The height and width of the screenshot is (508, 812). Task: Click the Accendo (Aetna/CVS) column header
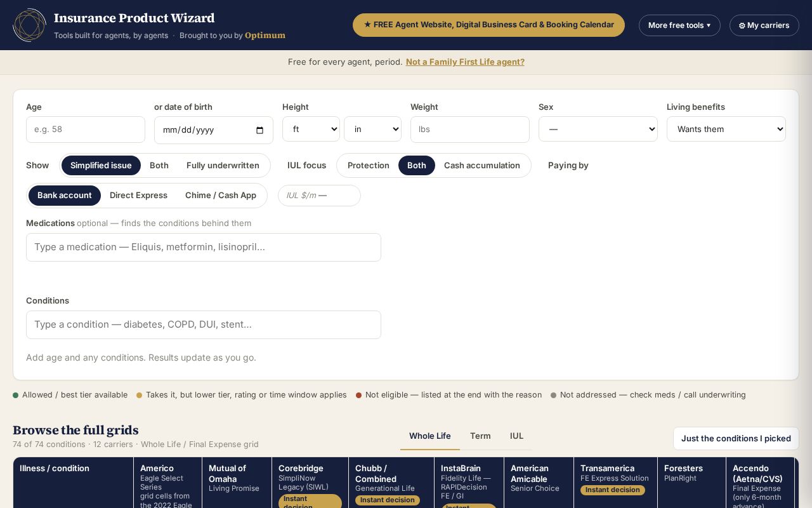pyautogui.click(x=760, y=483)
